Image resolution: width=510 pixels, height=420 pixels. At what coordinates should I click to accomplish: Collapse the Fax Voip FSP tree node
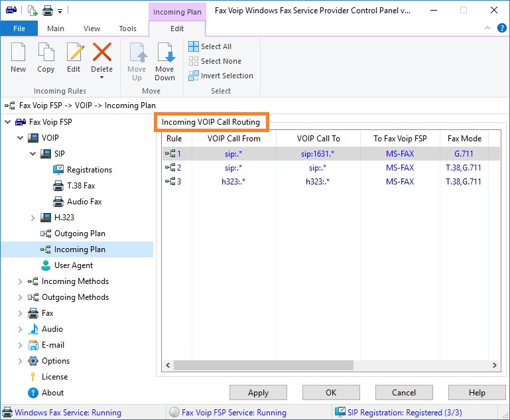7,122
